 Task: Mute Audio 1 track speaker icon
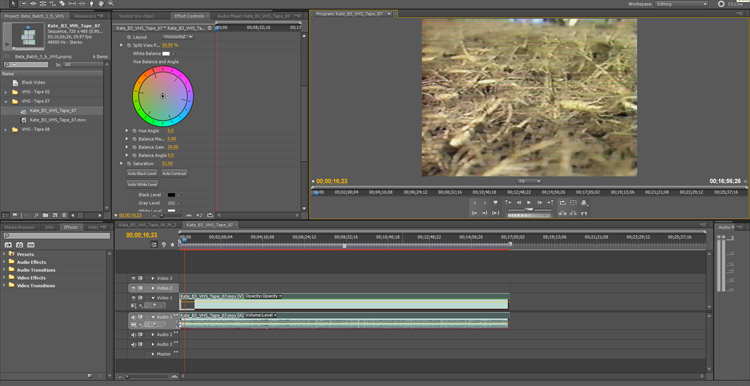point(133,317)
